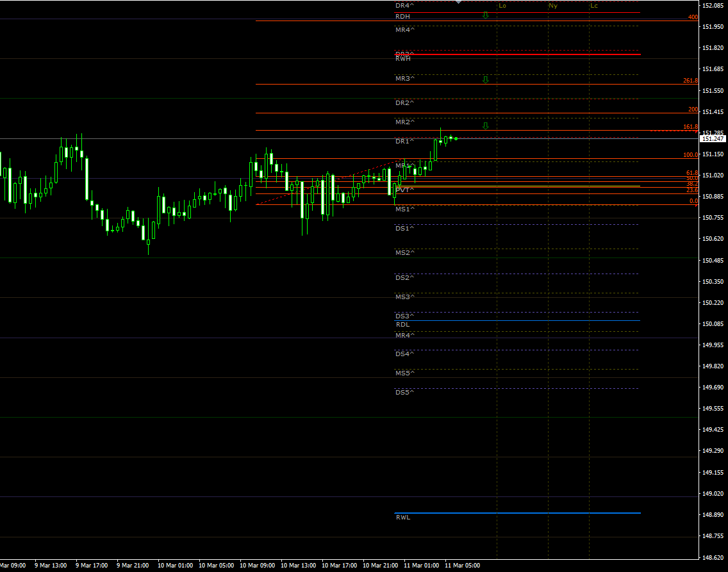Select the DR1^ resistance label
Screen dimensions: 728x572
pyautogui.click(x=404, y=140)
